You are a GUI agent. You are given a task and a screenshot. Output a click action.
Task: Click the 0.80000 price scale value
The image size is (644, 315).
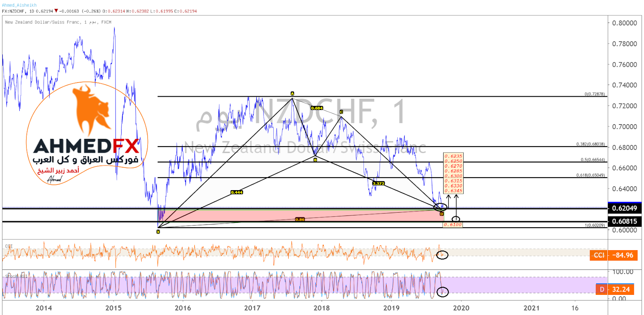pos(625,23)
